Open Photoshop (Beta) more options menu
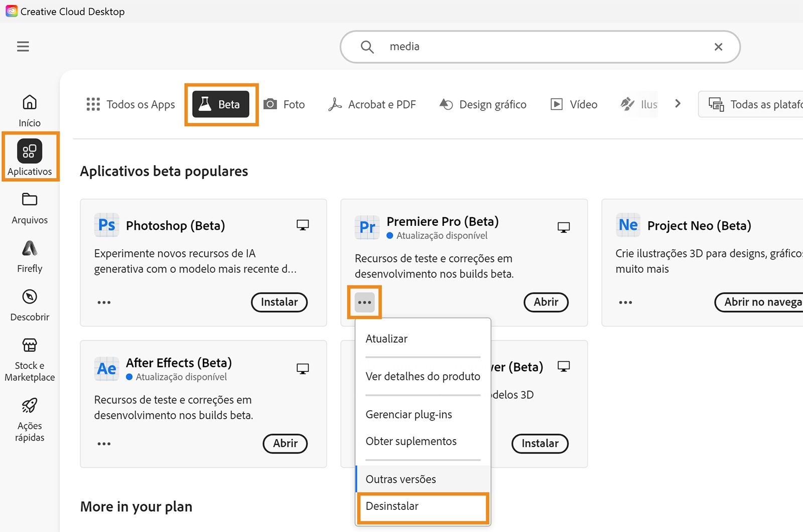The image size is (803, 532). click(x=104, y=303)
